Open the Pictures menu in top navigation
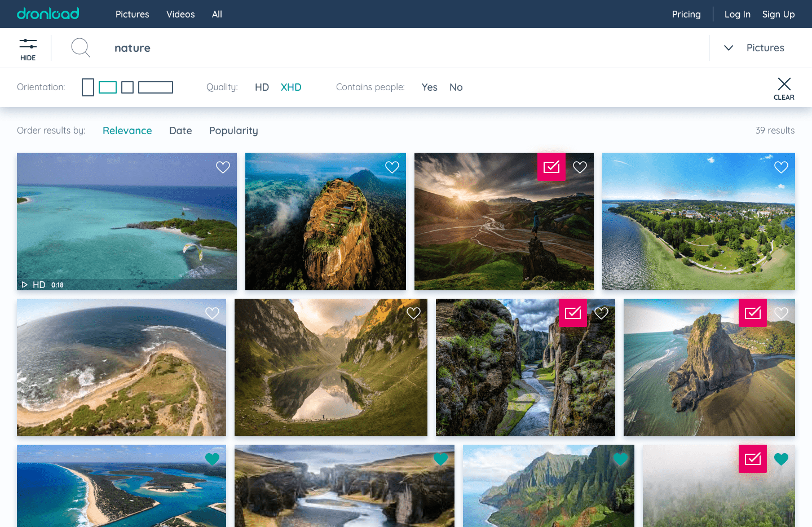812x527 pixels. point(133,14)
